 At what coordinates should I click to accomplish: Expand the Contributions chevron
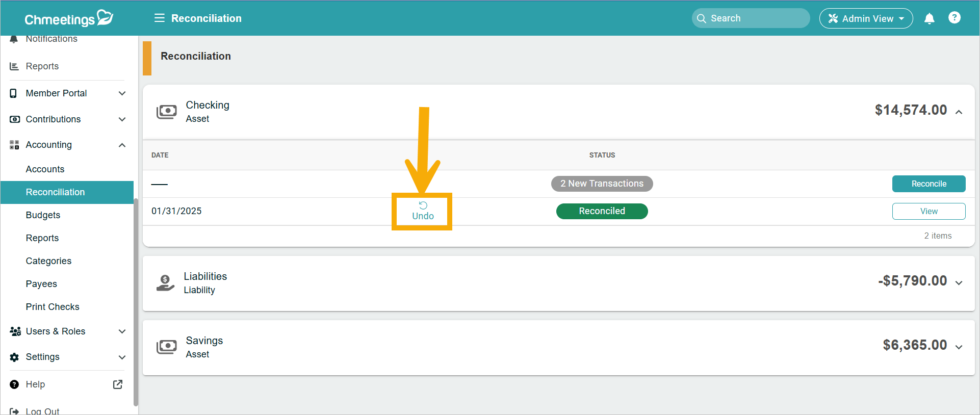[122, 119]
